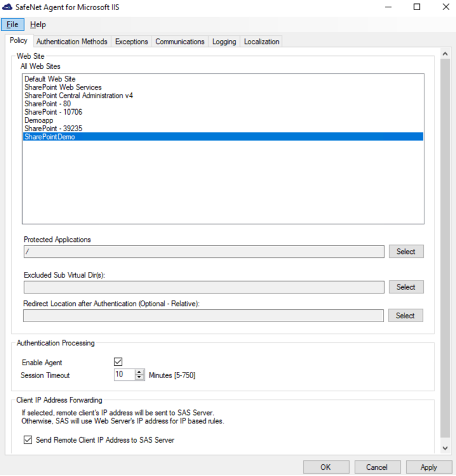Select Default Web Site in list
The height and width of the screenshot is (476, 456).
[50, 79]
